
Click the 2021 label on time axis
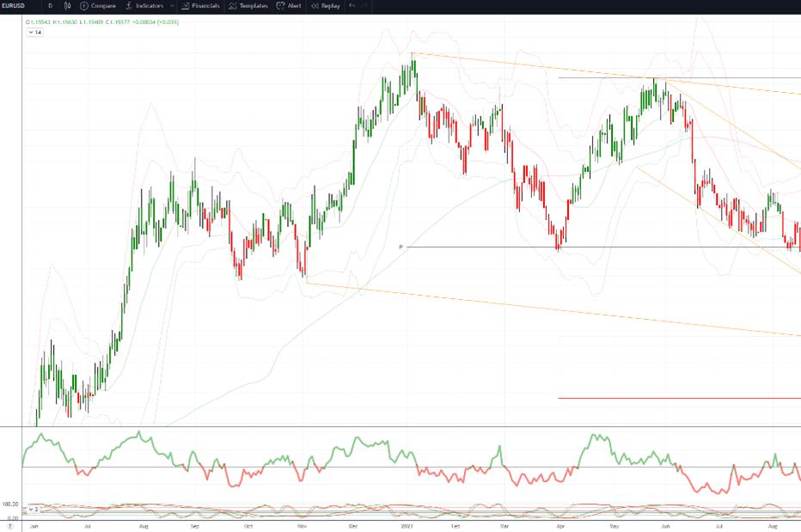click(407, 526)
